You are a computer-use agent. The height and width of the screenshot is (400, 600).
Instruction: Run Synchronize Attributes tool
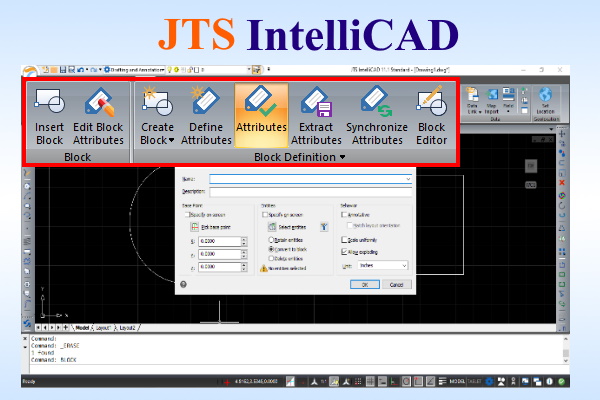point(377,117)
